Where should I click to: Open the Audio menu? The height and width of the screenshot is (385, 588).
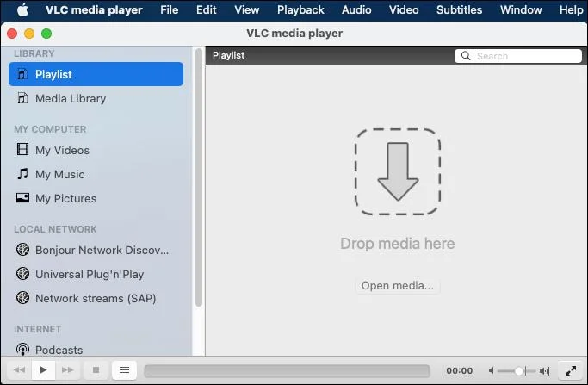(356, 9)
